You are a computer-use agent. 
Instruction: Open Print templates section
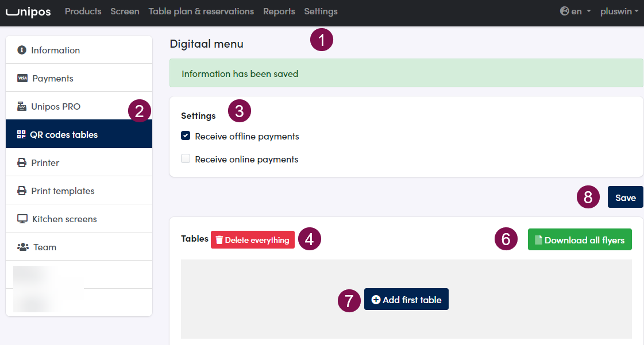[x=79, y=191]
